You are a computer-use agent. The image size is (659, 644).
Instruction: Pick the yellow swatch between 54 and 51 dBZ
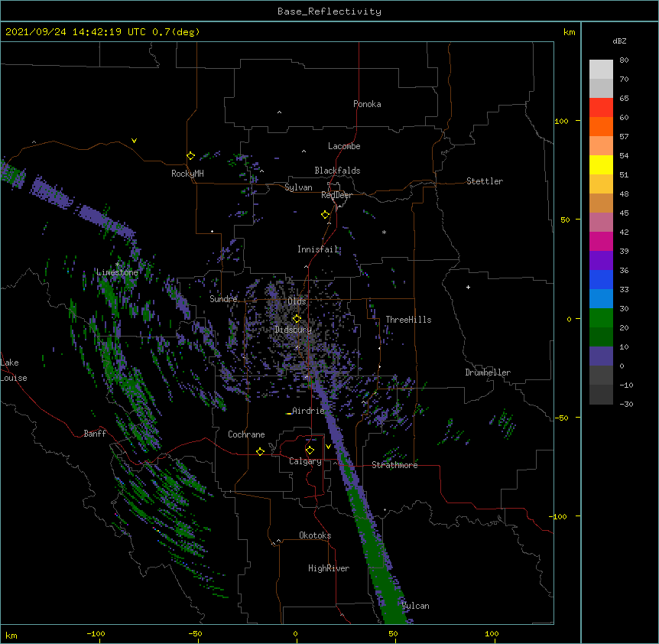(x=601, y=164)
